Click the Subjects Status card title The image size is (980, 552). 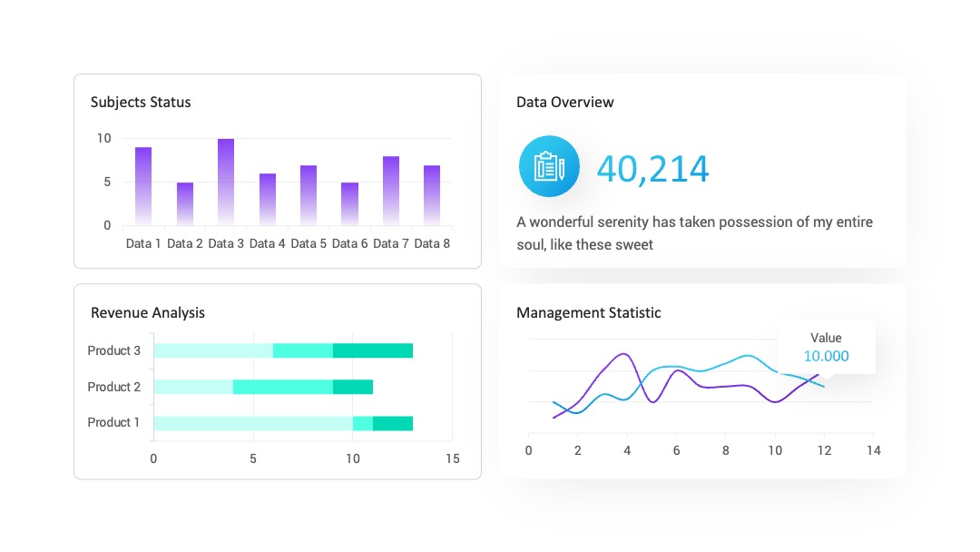[x=141, y=102]
